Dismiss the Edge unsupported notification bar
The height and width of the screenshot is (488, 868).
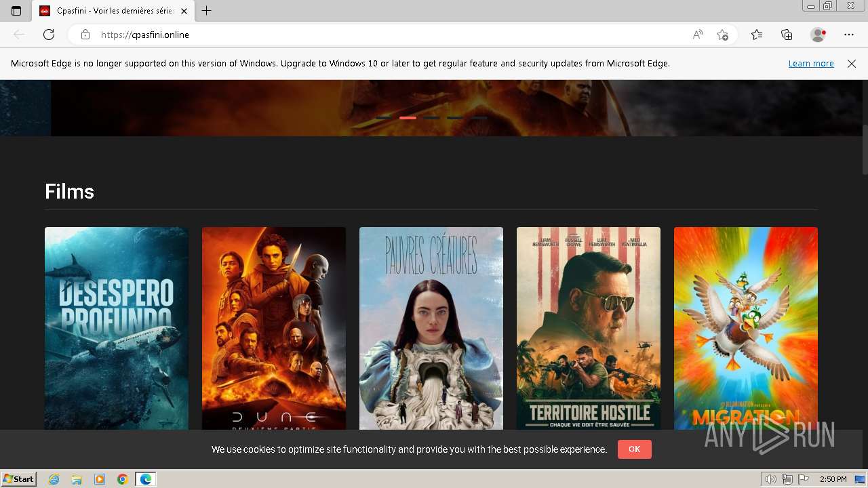(852, 64)
